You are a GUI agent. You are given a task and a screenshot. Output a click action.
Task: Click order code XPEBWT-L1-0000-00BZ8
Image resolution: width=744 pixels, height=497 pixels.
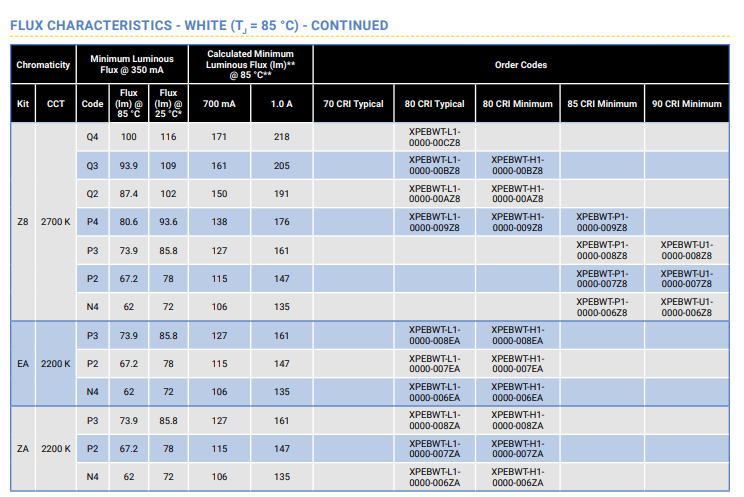tap(435, 165)
